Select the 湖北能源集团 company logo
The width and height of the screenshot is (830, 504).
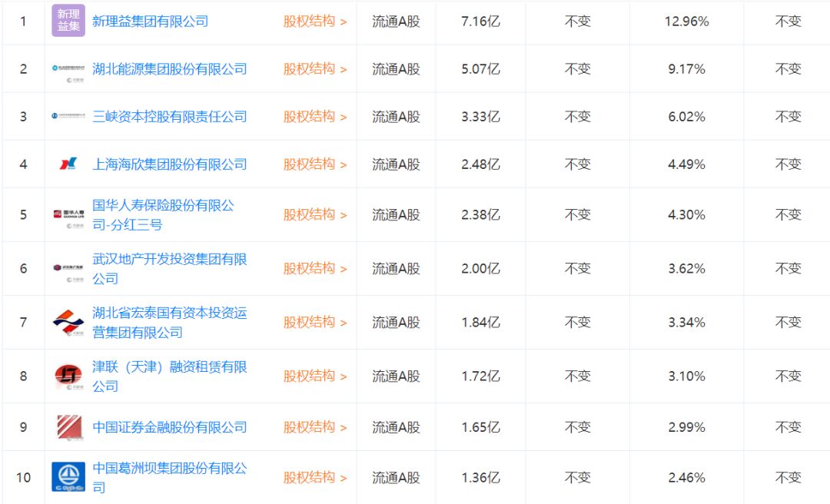pyautogui.click(x=68, y=68)
